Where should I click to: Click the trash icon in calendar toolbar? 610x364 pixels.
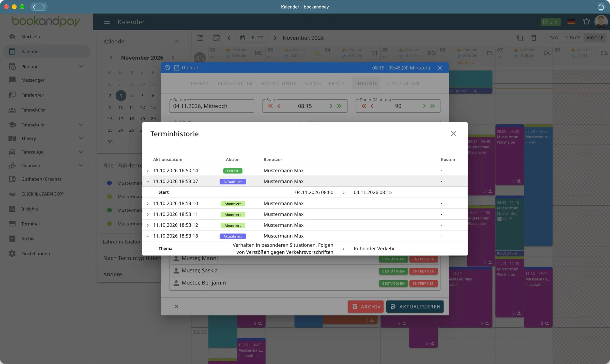coord(534,38)
